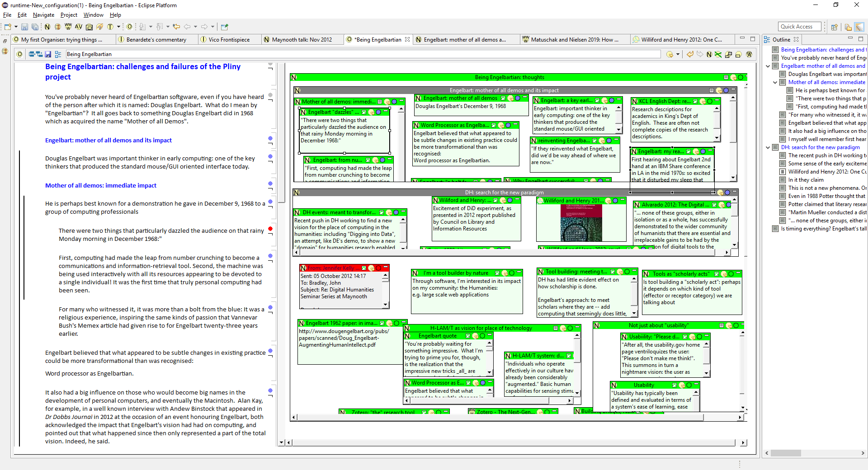Collapse 'Engelbart: mother of all demos' outline node
The width and height of the screenshot is (868, 470).
click(x=768, y=66)
